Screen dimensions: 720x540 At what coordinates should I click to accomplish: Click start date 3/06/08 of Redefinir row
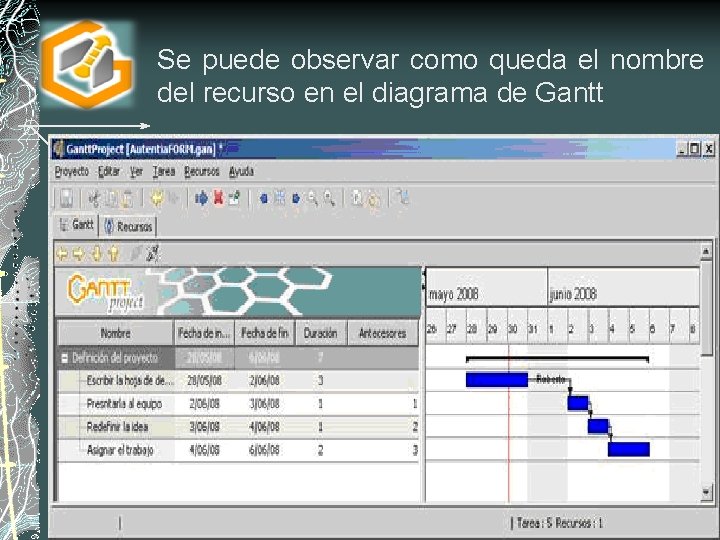204,427
